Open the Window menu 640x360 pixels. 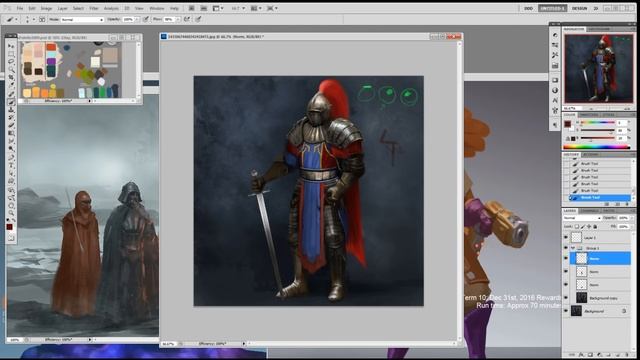pyautogui.click(x=157, y=8)
